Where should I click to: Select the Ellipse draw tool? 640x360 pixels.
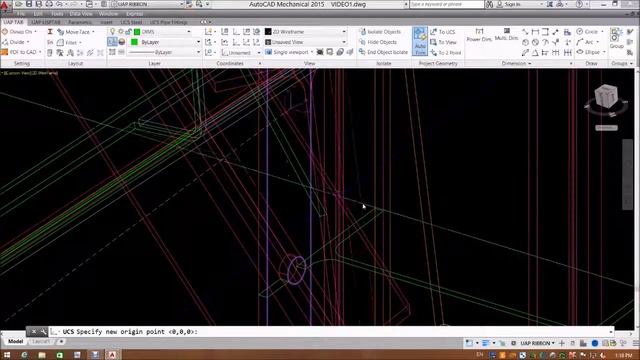(x=588, y=52)
